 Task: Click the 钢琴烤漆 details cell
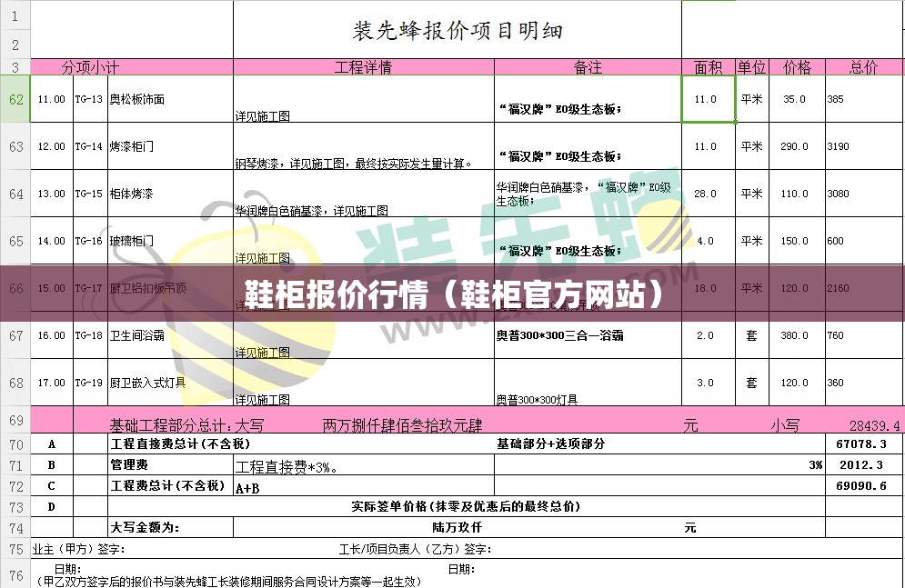click(364, 146)
